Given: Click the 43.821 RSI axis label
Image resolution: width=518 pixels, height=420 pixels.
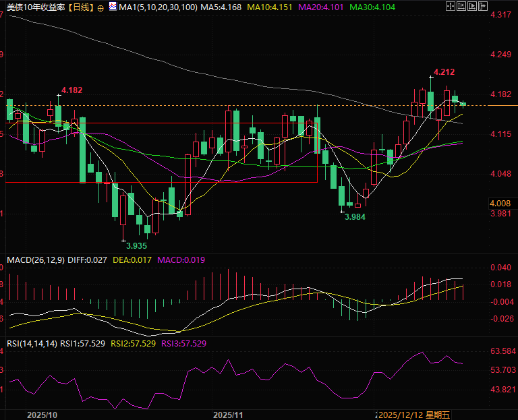Looking at the screenshot, I should tap(503, 390).
